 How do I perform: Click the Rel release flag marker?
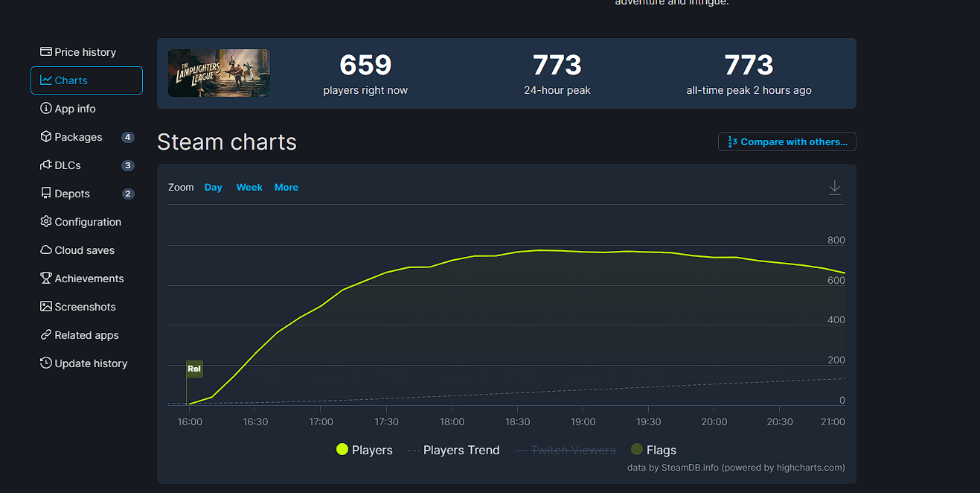tap(194, 369)
